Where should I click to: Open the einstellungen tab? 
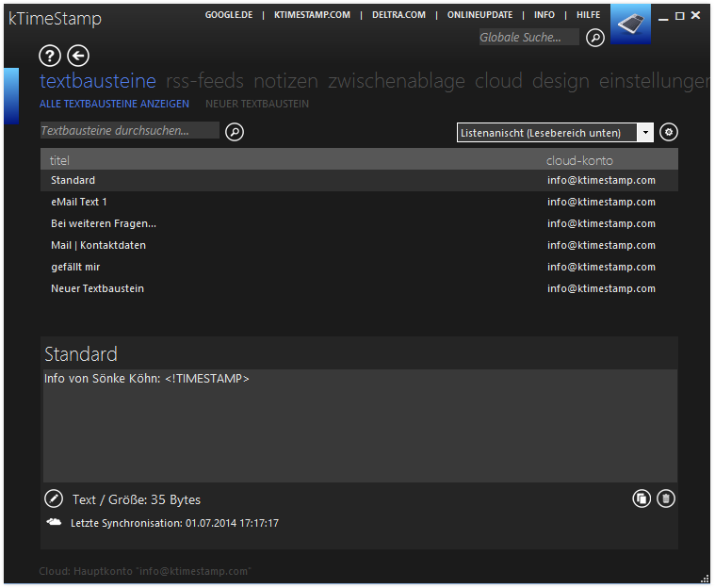point(655,81)
